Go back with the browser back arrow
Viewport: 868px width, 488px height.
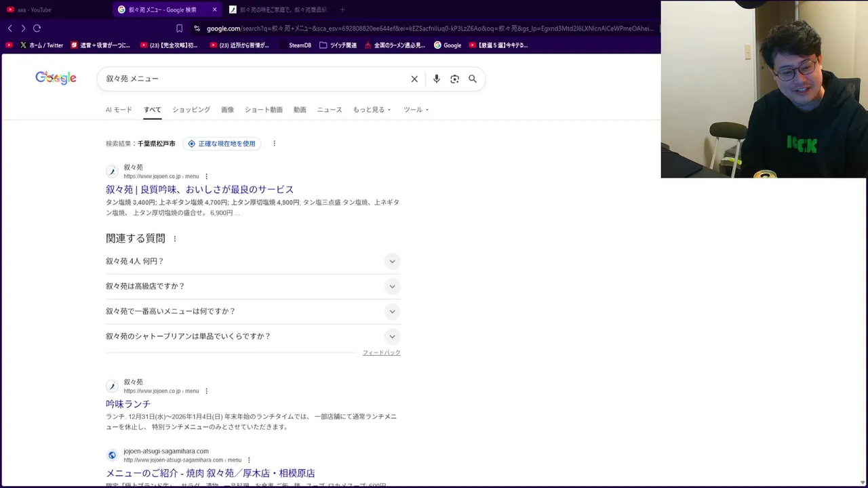click(x=9, y=28)
